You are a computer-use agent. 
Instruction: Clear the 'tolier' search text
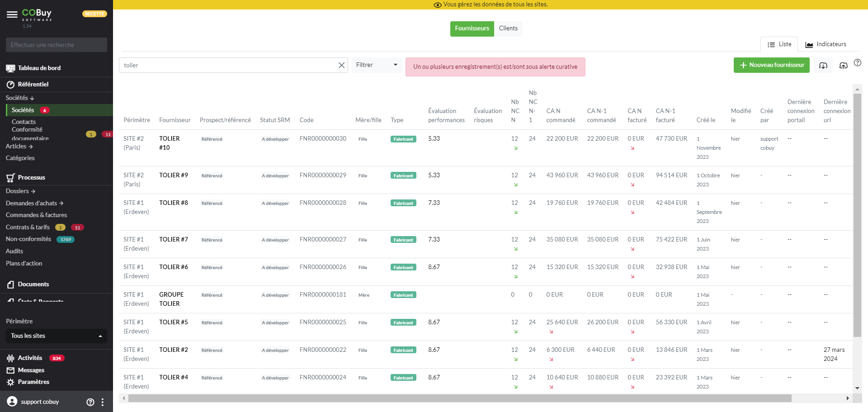(341, 66)
